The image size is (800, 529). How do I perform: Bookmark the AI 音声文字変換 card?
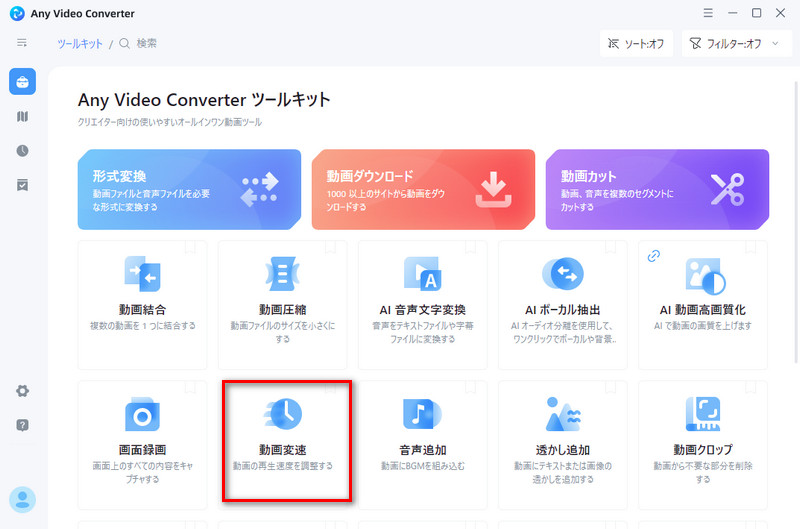(470, 247)
